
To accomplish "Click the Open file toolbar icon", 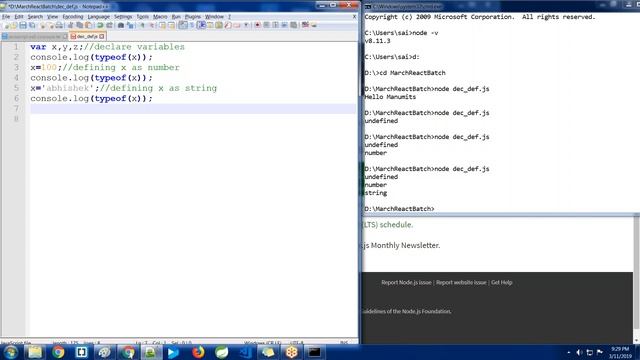I will (x=13, y=25).
